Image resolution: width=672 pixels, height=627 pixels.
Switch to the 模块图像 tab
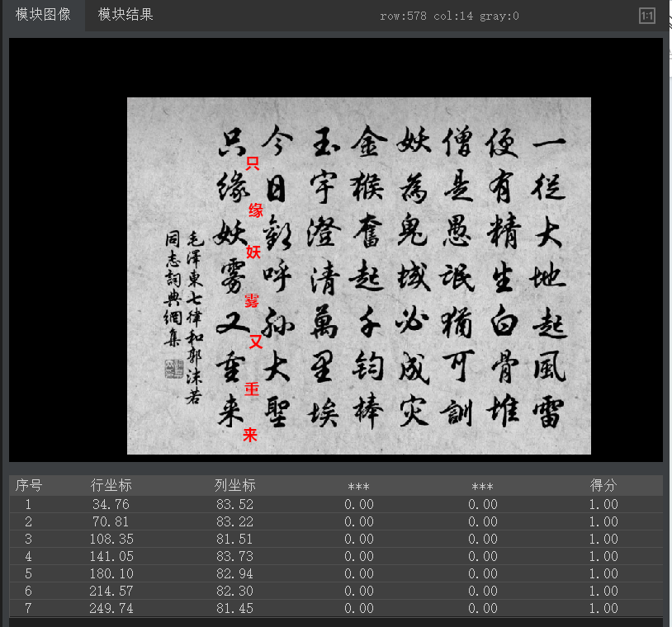(x=43, y=15)
